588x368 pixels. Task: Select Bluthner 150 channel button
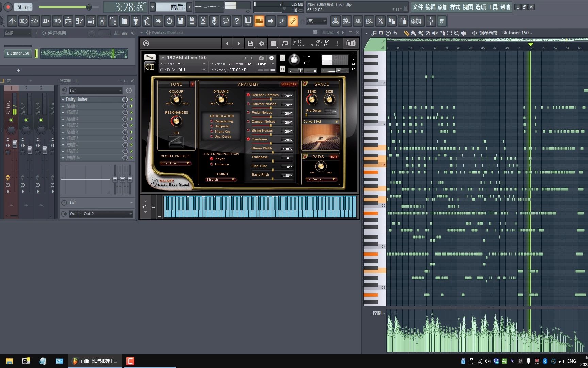(x=18, y=53)
